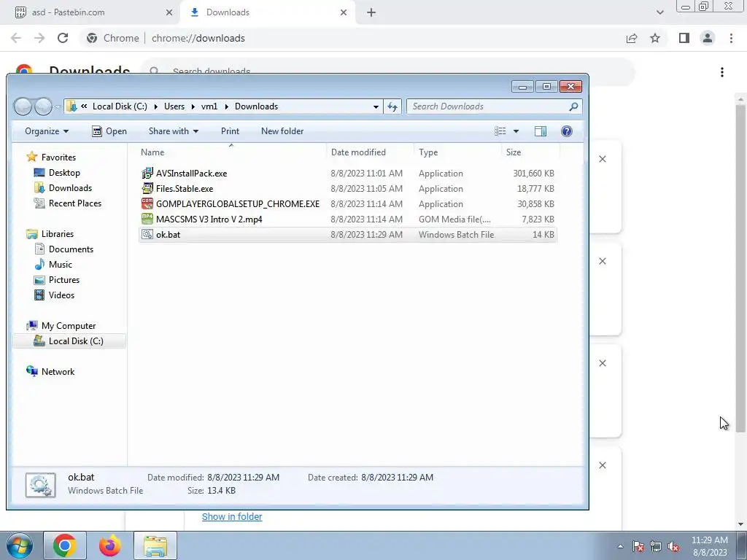Click Chrome address bar URL
The height and width of the screenshot is (560, 747).
(x=198, y=38)
